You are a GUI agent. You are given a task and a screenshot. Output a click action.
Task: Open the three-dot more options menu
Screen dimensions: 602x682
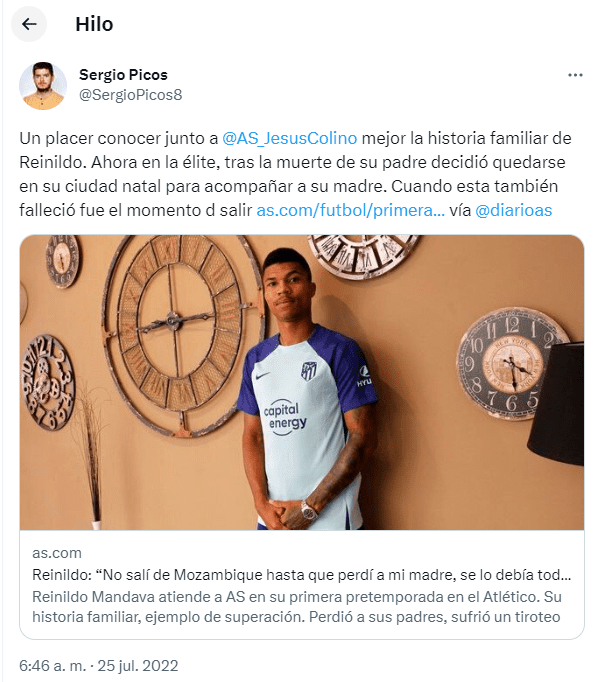tap(575, 75)
